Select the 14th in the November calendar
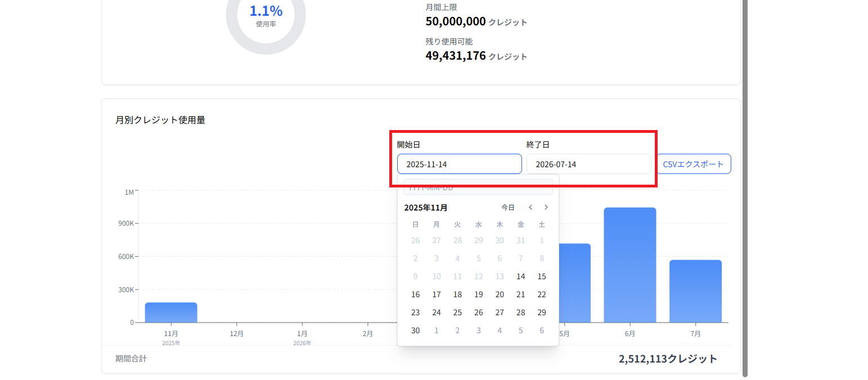The width and height of the screenshot is (868, 380). pyautogui.click(x=521, y=276)
